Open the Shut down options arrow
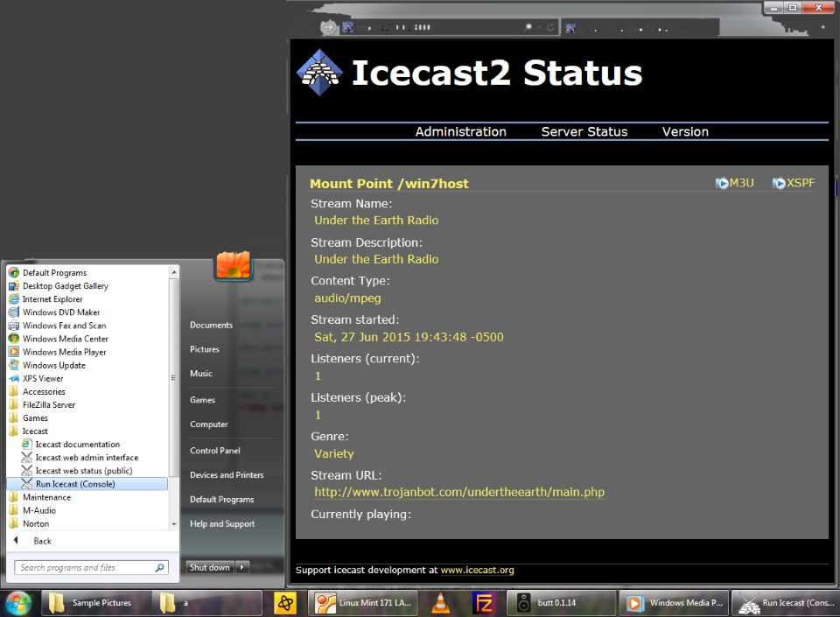This screenshot has width=840, height=617. (x=242, y=567)
